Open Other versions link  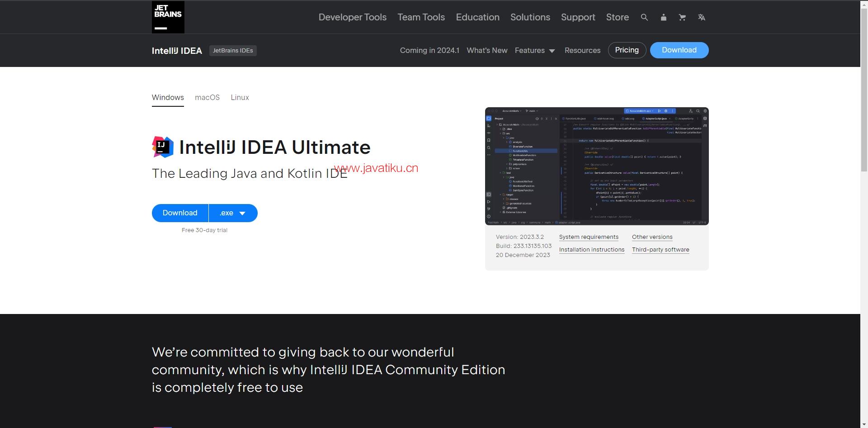coord(652,237)
